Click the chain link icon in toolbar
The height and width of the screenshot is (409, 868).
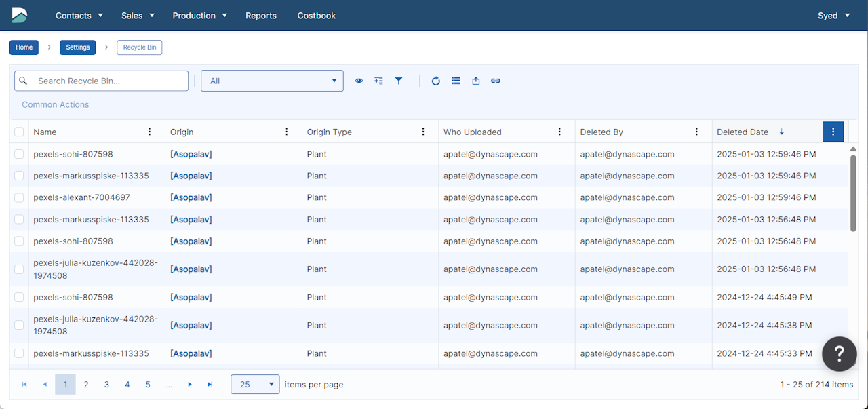pos(496,81)
